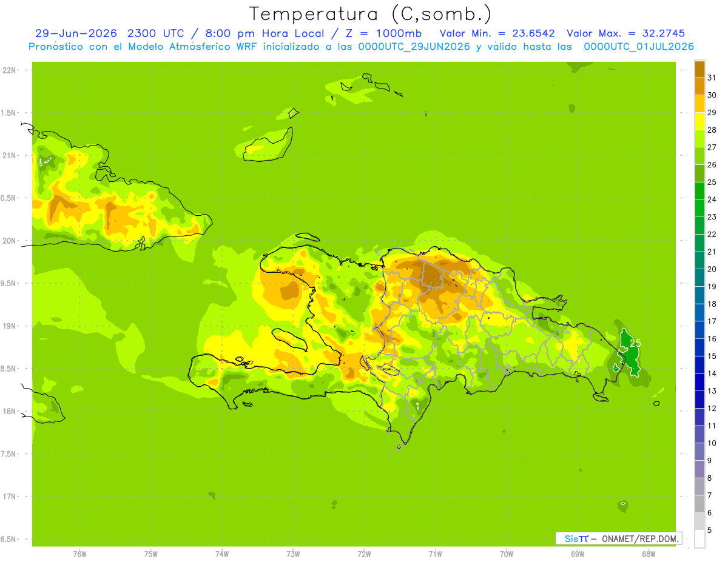Pick the green legend swatch between 24 and 25
The image size is (728, 562).
pyautogui.click(x=699, y=190)
